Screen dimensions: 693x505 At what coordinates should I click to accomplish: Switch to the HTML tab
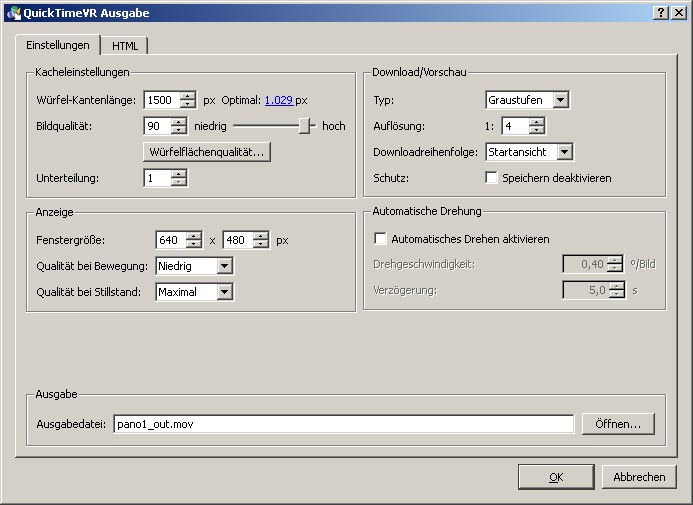click(x=125, y=46)
